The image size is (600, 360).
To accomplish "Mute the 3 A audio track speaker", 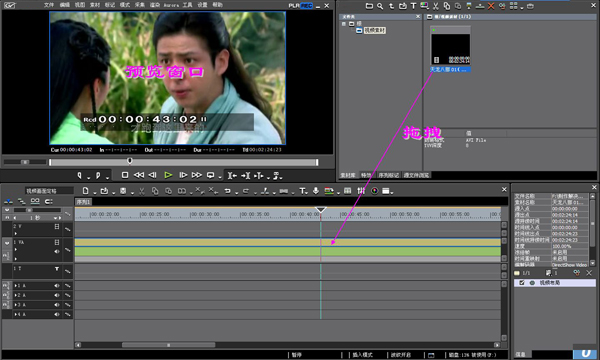I will coord(57,305).
